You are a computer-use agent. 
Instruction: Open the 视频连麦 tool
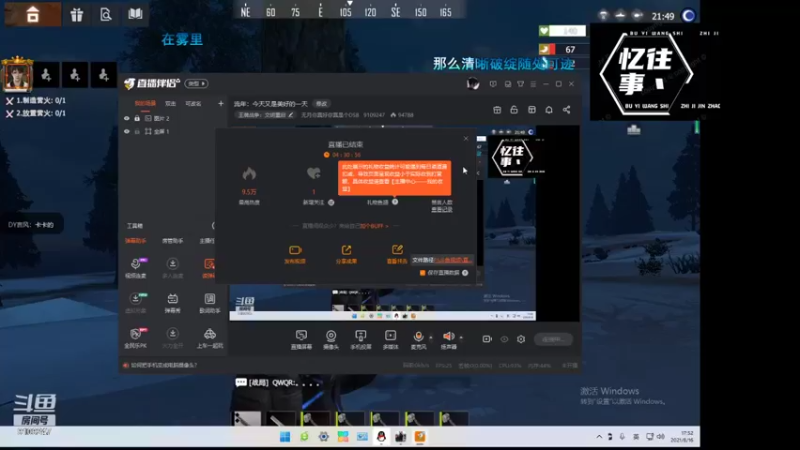(136, 268)
